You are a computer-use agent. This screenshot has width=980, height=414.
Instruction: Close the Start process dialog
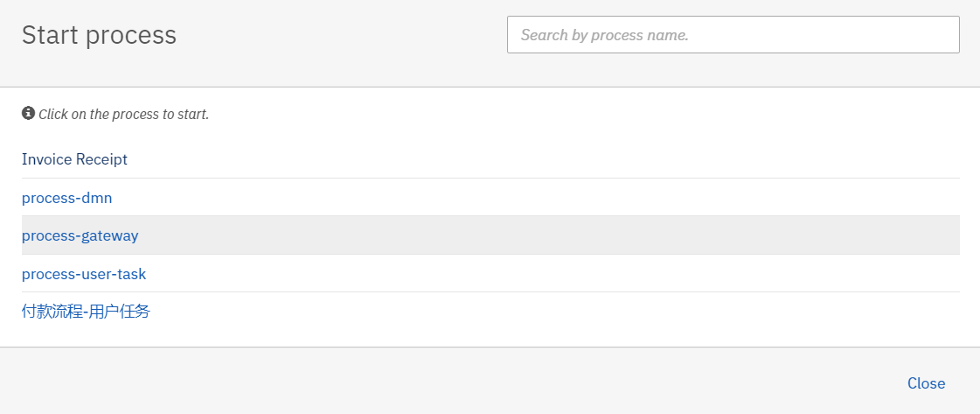pyautogui.click(x=927, y=383)
